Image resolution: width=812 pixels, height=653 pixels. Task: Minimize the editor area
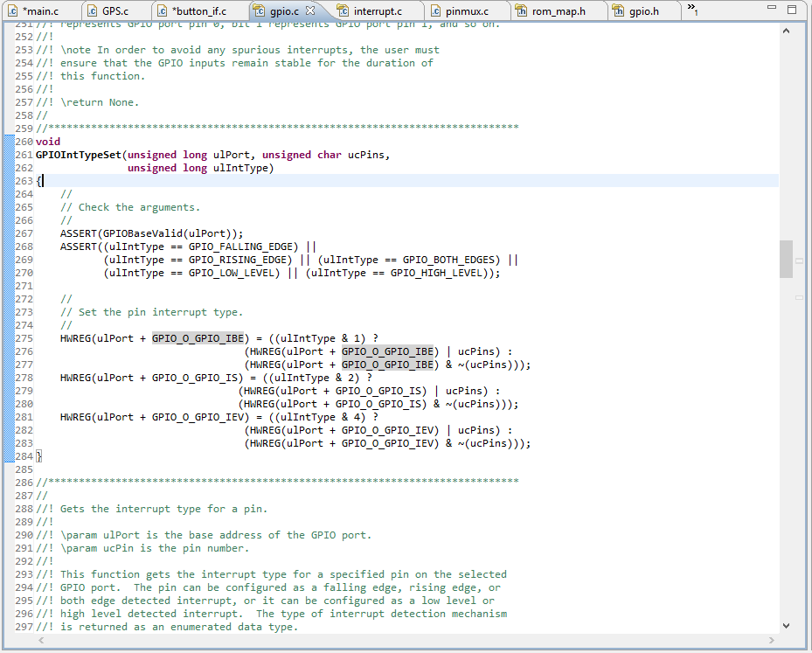pyautogui.click(x=772, y=8)
